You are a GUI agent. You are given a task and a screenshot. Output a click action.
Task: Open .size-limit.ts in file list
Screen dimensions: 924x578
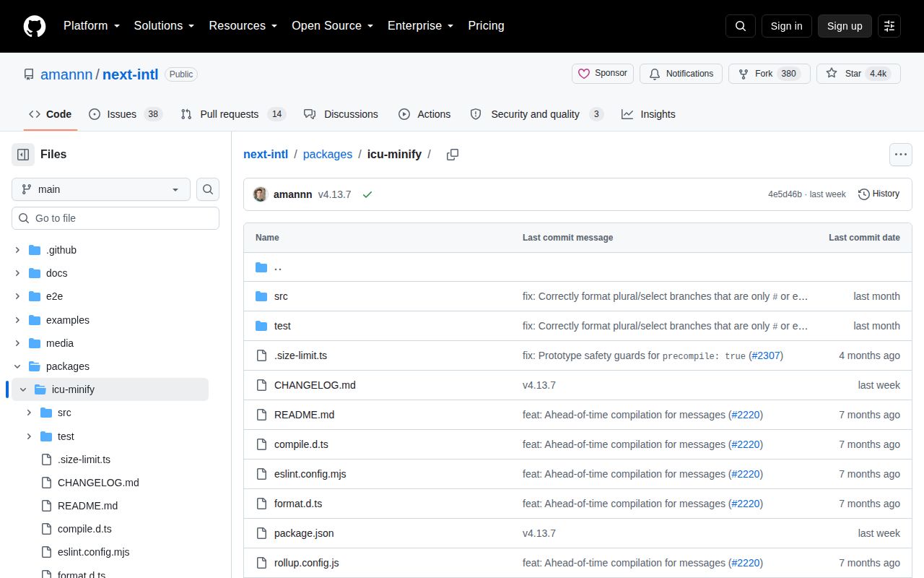point(300,355)
